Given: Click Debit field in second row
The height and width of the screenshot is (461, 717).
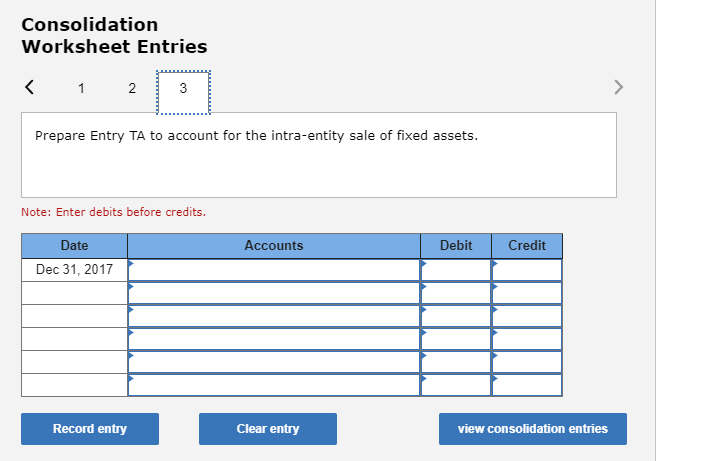Looking at the screenshot, I should [x=456, y=293].
